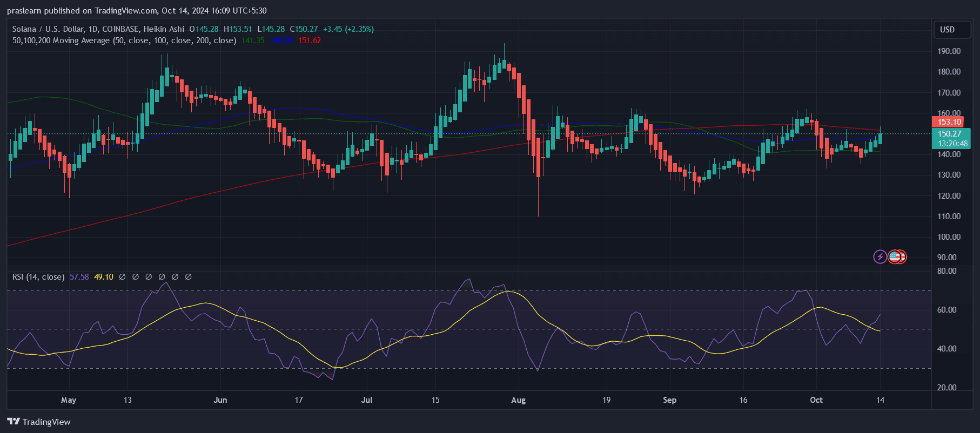Click the 60.00 RSI axis label
980x433 pixels.
coord(947,310)
